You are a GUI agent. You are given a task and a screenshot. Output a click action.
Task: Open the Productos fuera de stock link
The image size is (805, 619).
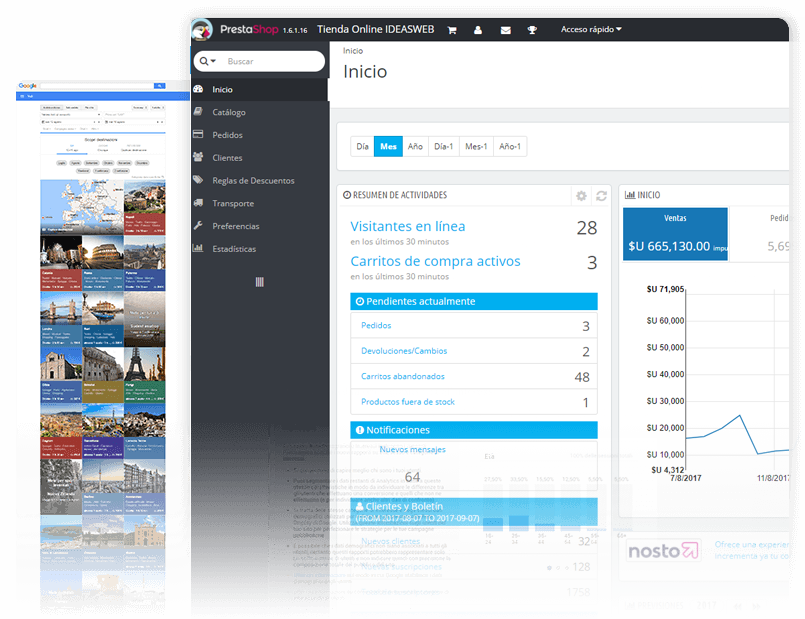(x=408, y=402)
